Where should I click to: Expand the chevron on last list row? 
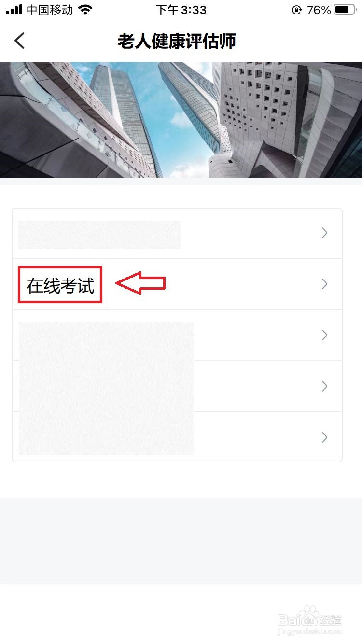(324, 437)
